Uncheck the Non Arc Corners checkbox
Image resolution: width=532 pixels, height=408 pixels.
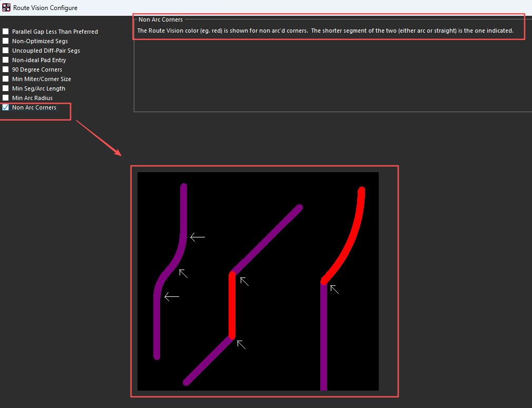(6, 107)
